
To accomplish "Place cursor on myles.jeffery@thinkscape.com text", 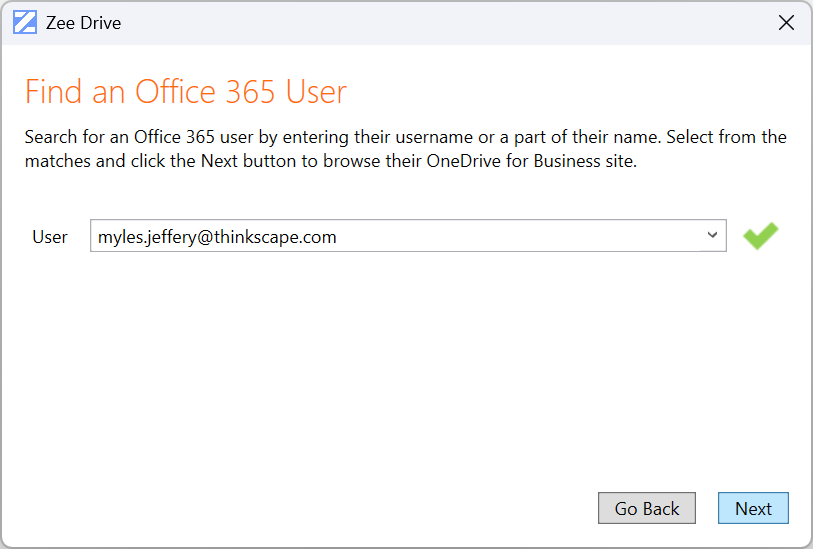I will [217, 237].
